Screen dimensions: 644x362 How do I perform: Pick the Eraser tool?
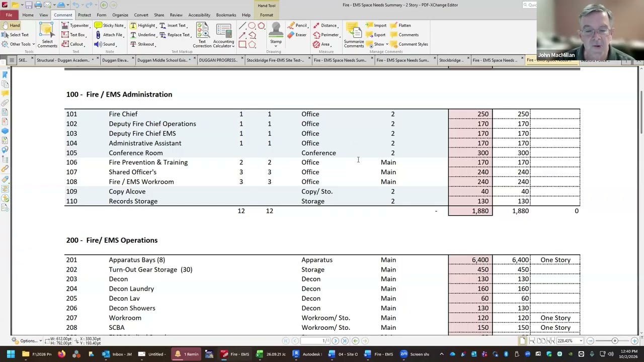[297, 35]
